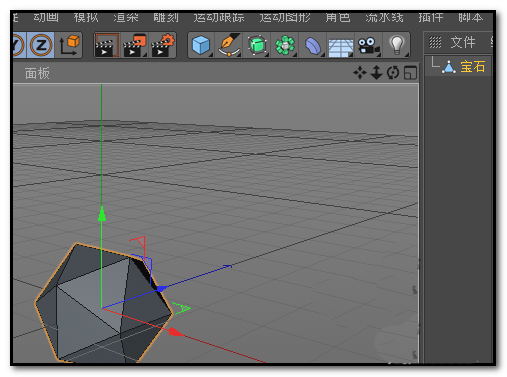507x377 pixels.
Task: Click the green Y-axis arrow handle
Action: (102, 214)
